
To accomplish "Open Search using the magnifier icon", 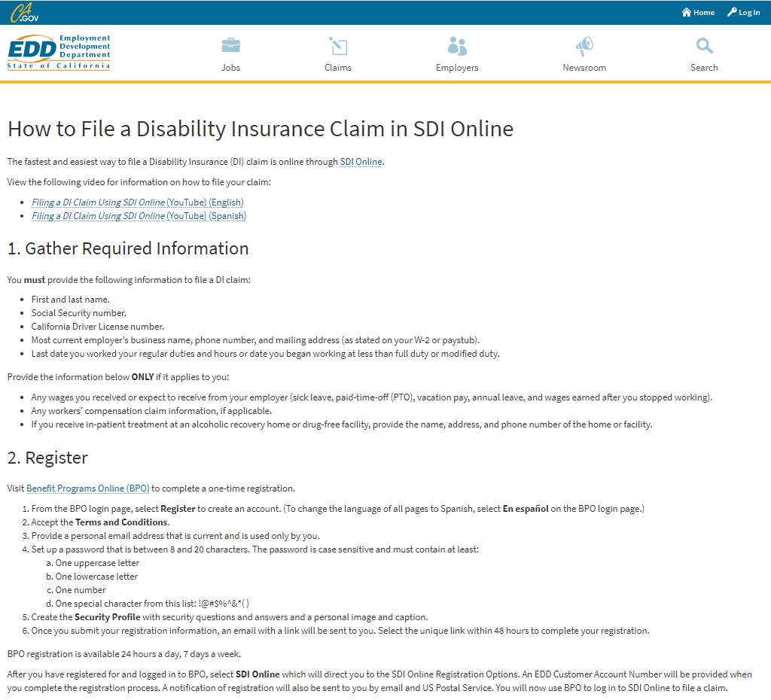I will click(704, 45).
